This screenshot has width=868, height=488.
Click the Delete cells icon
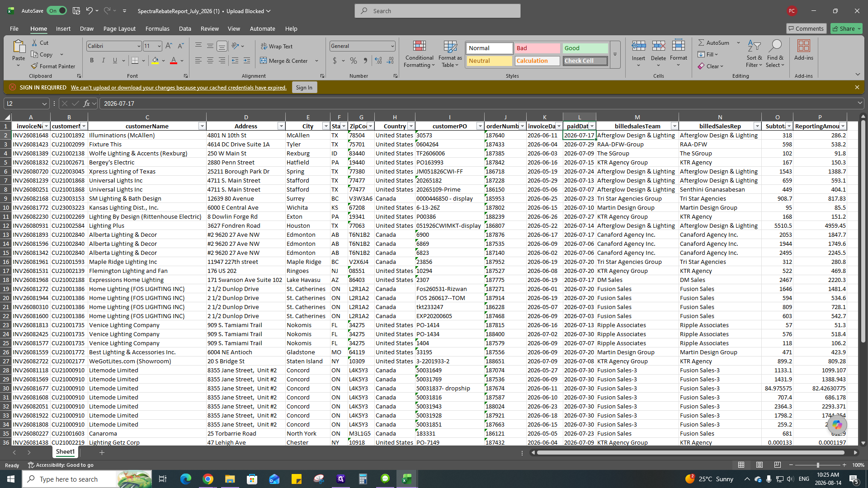658,46
